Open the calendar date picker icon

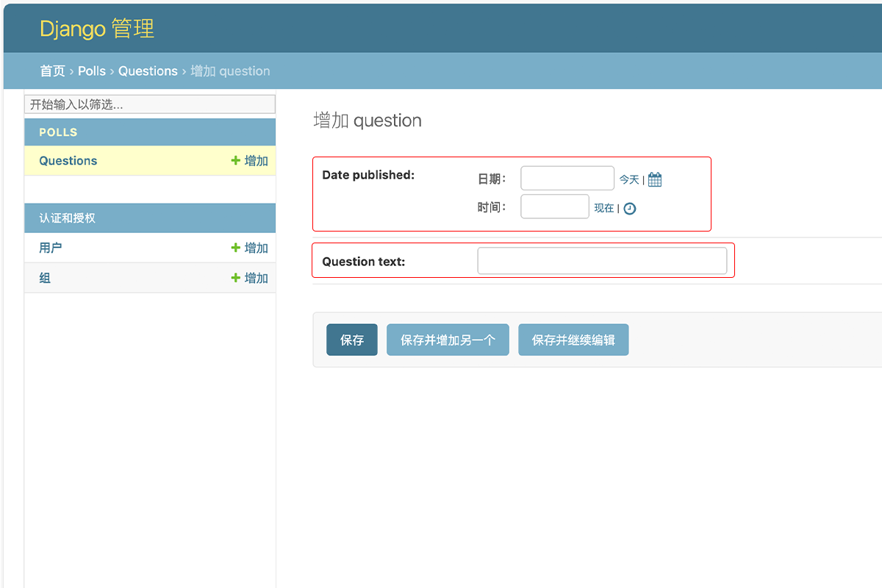[655, 179]
